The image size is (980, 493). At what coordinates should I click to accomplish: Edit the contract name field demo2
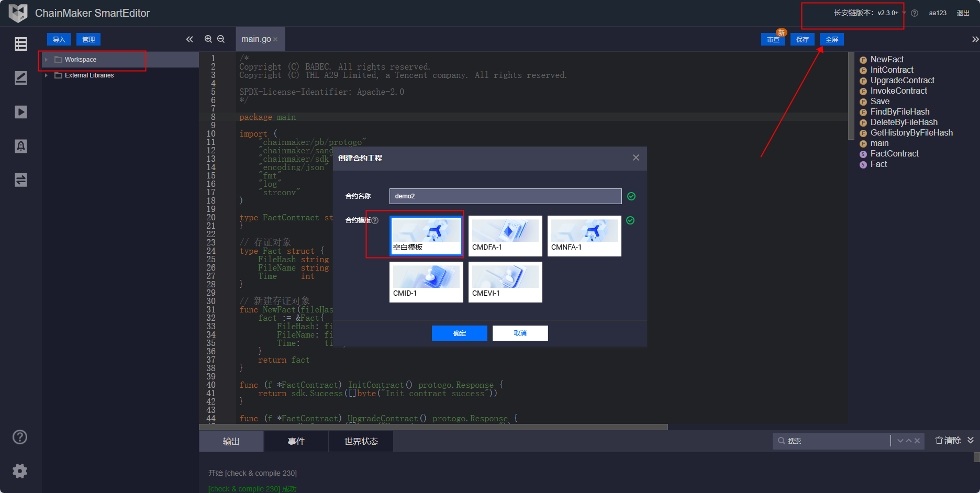506,196
